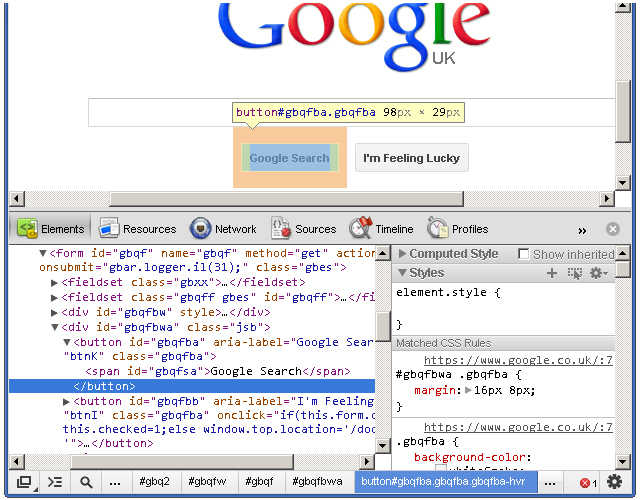Expand the fieldset gbqff gbes node
The image size is (640, 500).
click(x=54, y=298)
